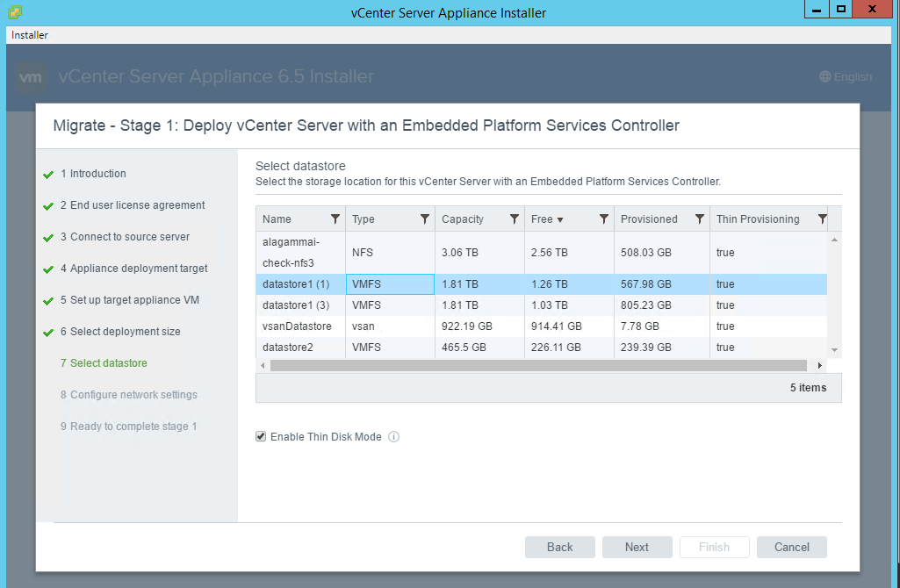Click the table's scroll-right arrow
Image resolution: width=900 pixels, height=588 pixels.
point(819,365)
